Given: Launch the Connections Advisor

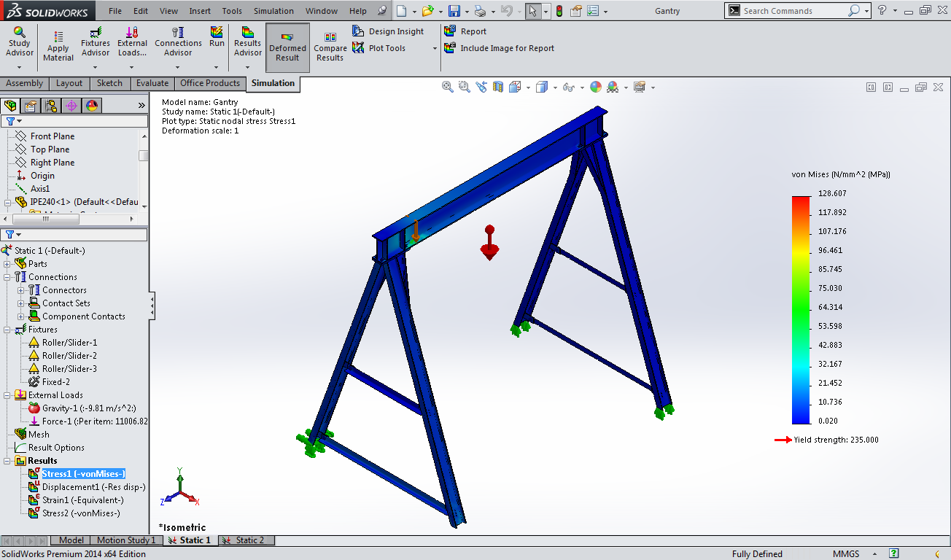Looking at the screenshot, I should pos(178,42).
